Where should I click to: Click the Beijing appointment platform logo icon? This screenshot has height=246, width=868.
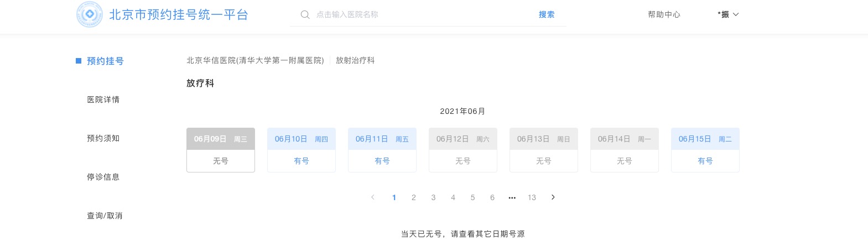[x=90, y=14]
